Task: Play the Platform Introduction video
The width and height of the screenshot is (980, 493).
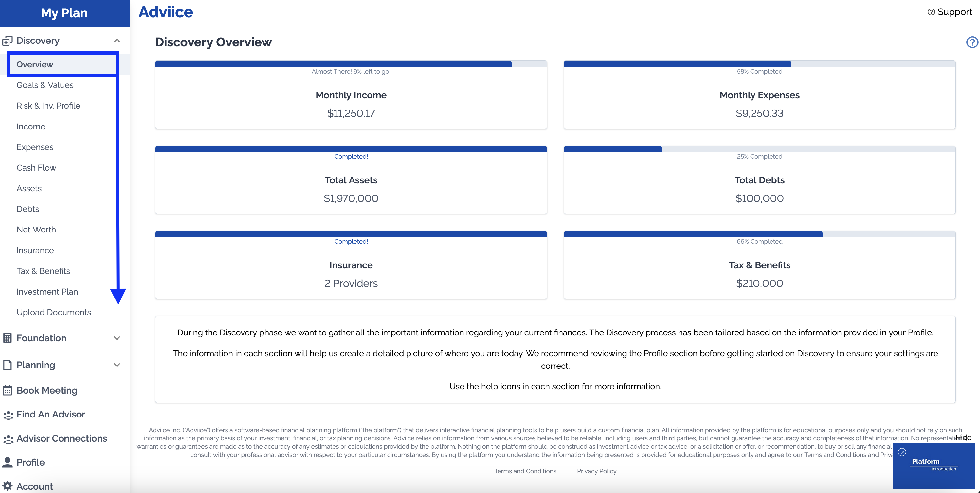Action: pos(902,452)
